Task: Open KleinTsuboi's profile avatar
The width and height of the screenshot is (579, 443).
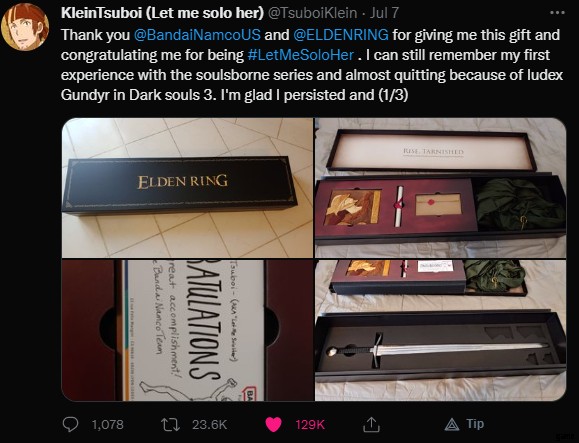Action: point(25,27)
